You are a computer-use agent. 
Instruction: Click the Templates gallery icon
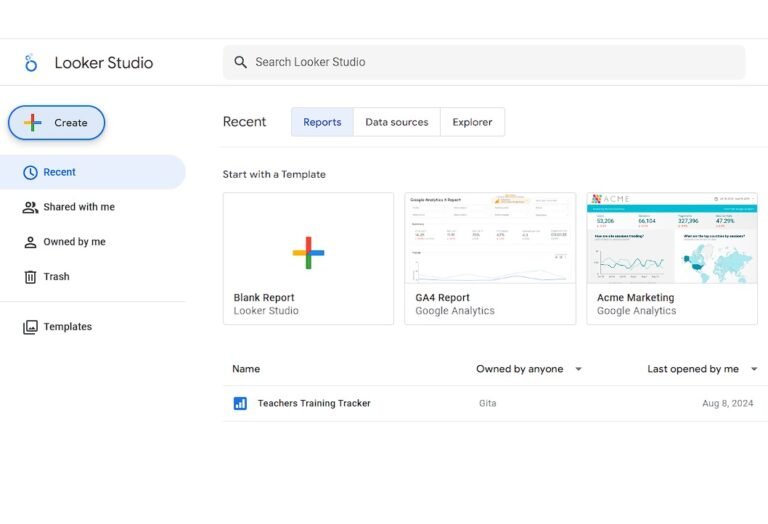[x=30, y=327]
